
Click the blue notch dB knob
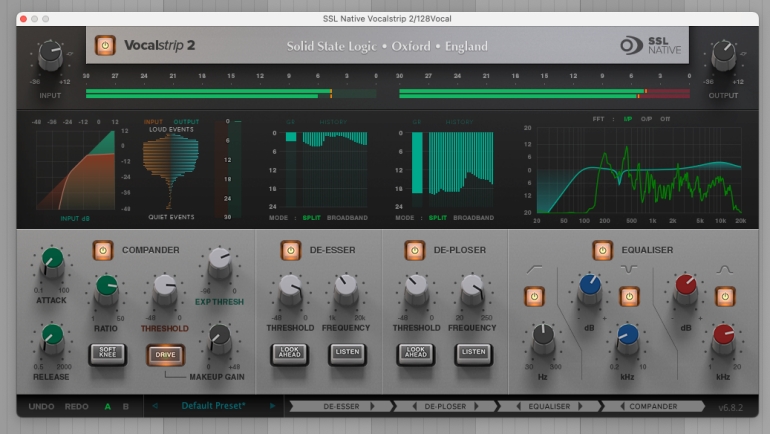[590, 288]
